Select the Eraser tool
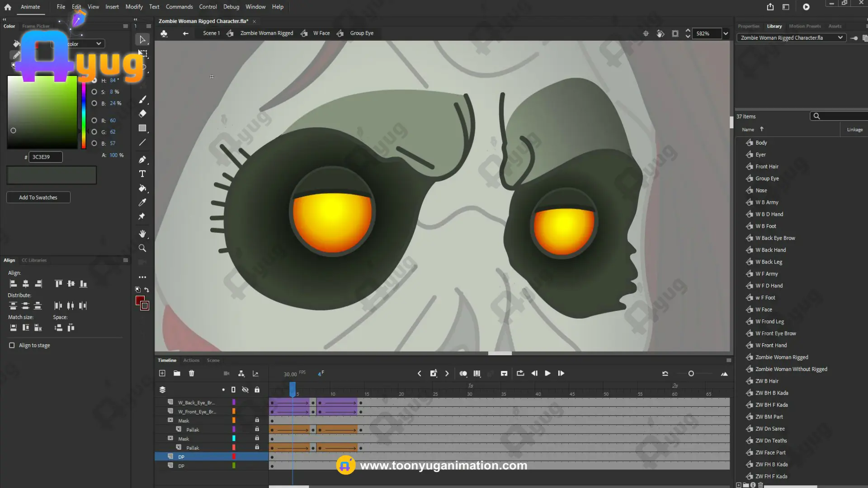 pyautogui.click(x=142, y=113)
